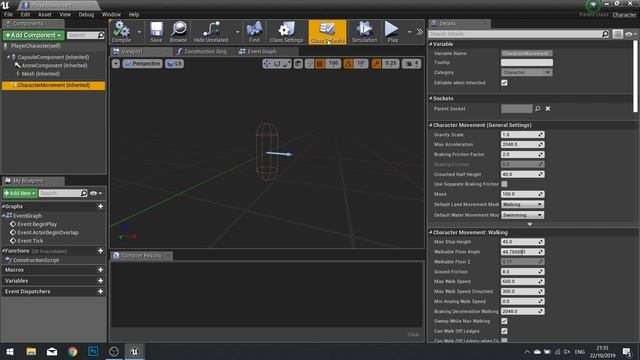Open variable Category dropdown
This screenshot has width=640, height=360.
click(x=527, y=73)
